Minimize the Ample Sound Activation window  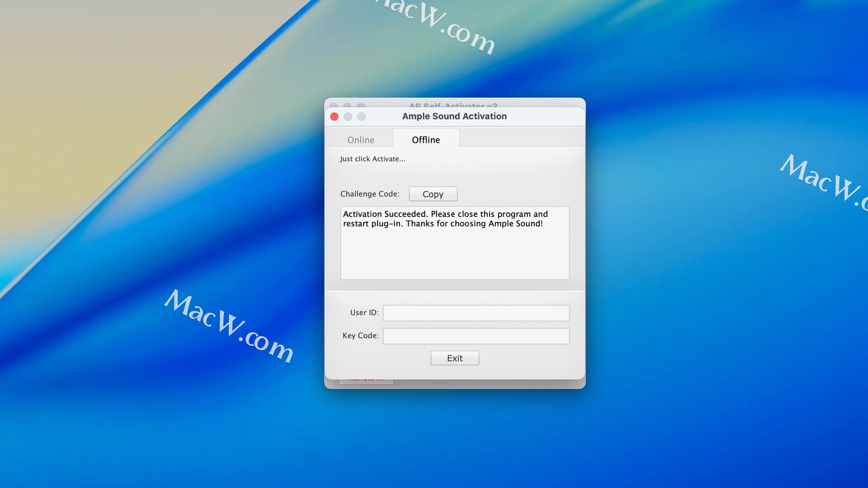[x=348, y=117]
